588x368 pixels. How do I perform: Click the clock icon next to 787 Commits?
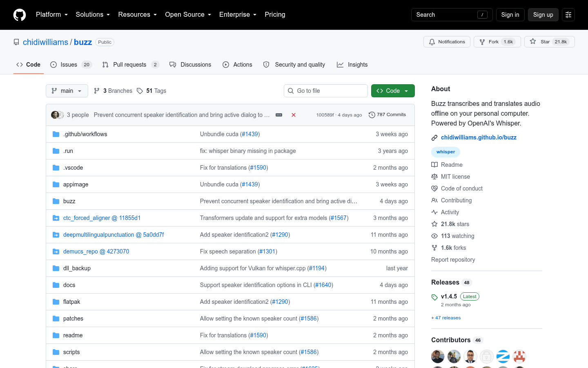tap(372, 115)
